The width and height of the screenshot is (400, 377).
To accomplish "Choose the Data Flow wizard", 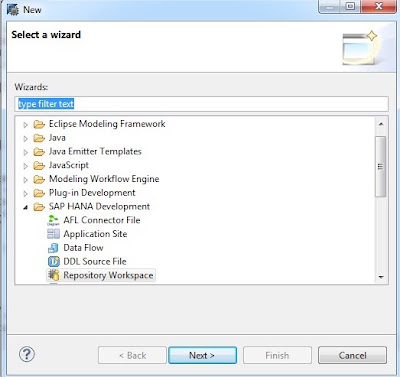I will pyautogui.click(x=83, y=248).
